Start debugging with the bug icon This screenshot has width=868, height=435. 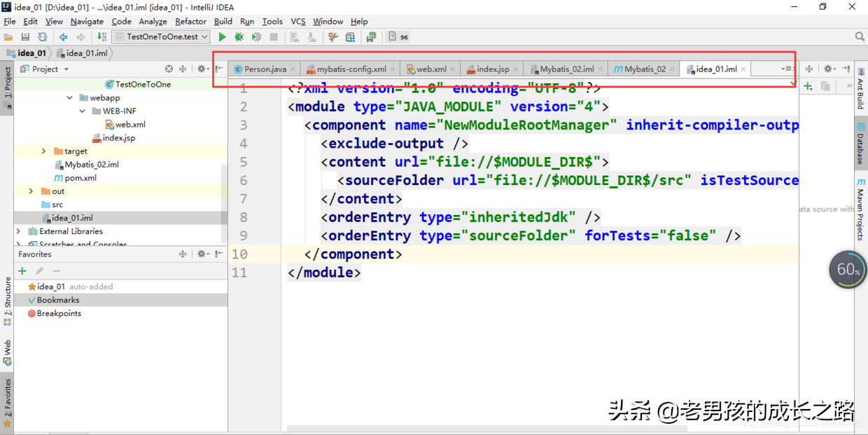tap(239, 36)
